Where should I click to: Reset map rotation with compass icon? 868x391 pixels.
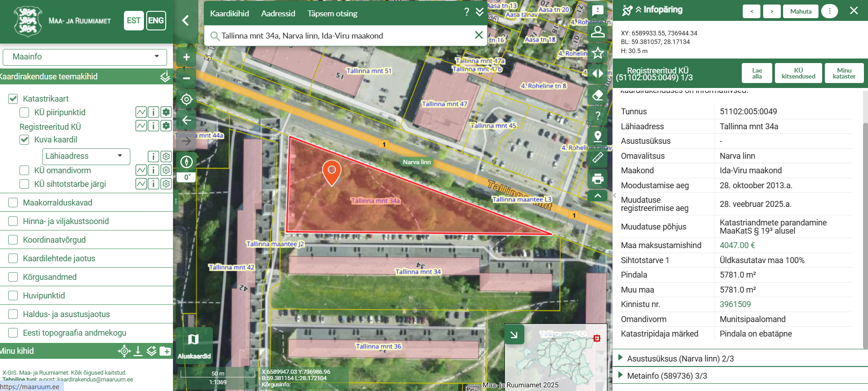pyautogui.click(x=186, y=162)
